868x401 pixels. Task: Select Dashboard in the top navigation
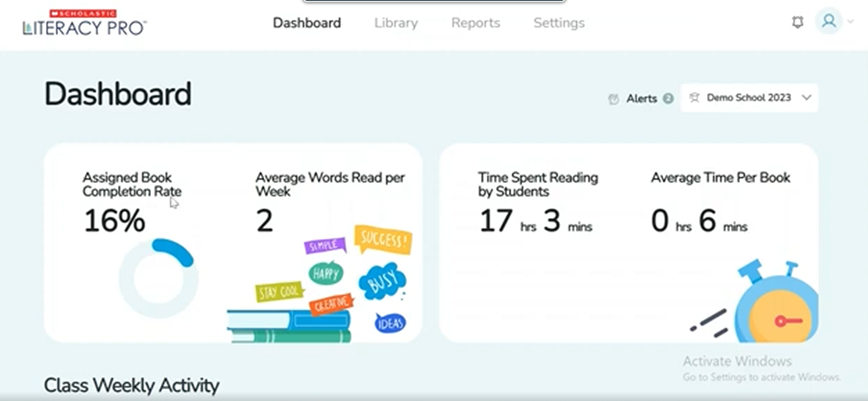click(x=307, y=23)
